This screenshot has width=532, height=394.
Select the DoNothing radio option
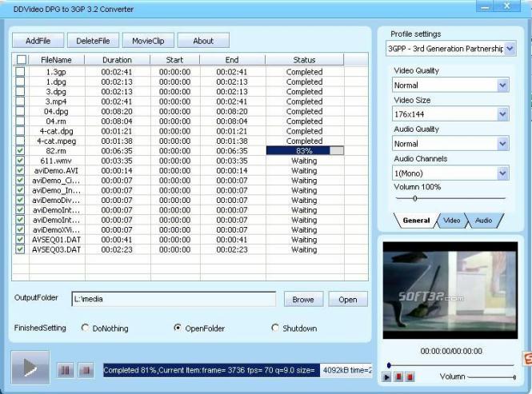(x=85, y=328)
